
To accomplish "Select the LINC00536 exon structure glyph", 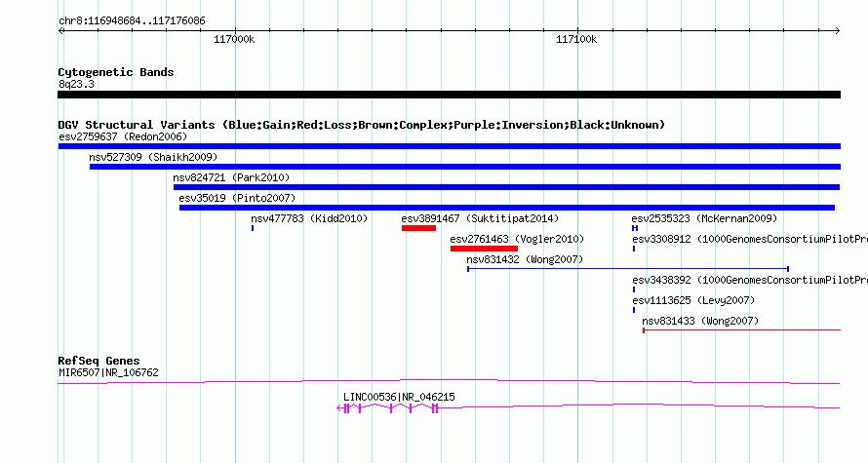I will tap(388, 408).
